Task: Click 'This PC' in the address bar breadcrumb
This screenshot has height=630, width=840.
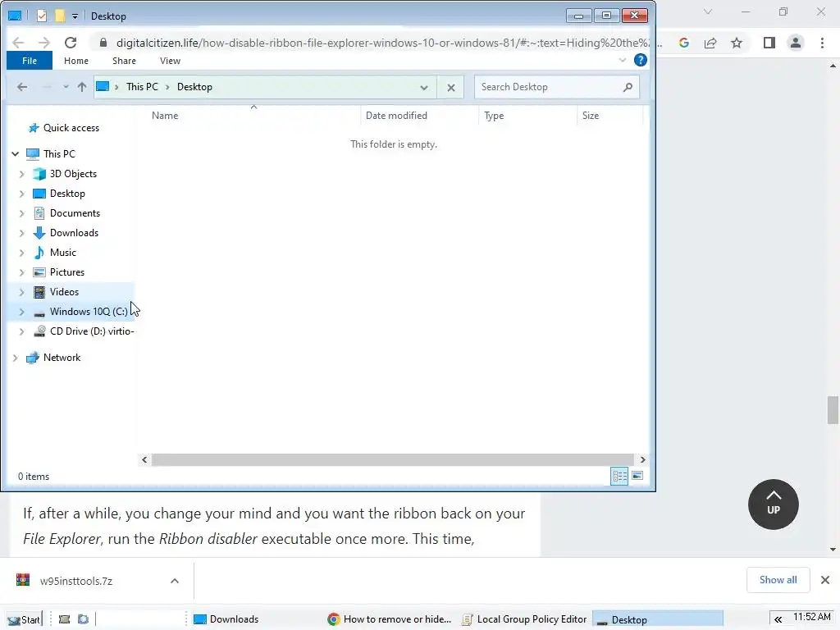Action: pyautogui.click(x=142, y=87)
